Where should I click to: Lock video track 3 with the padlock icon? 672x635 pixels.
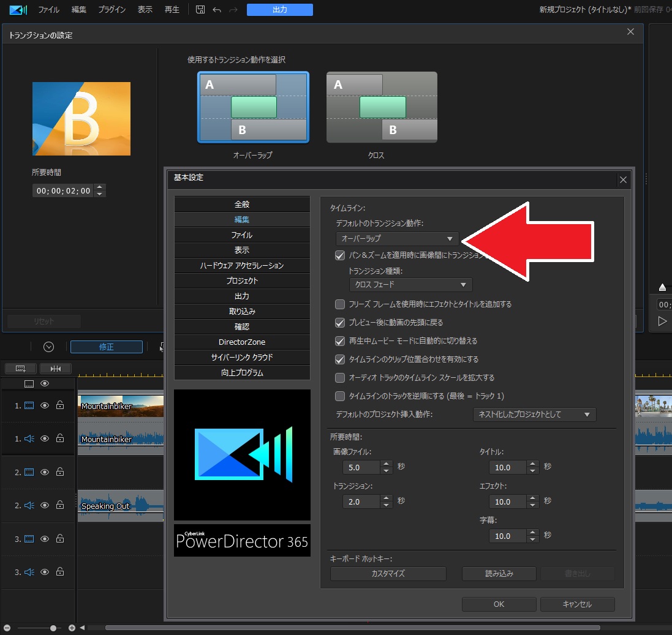60,538
